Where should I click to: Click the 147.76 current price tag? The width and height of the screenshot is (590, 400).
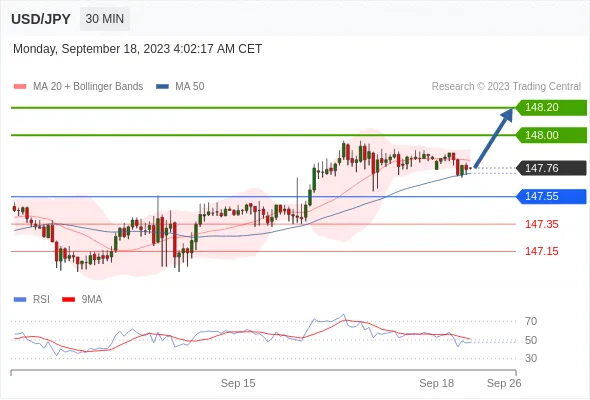(551, 168)
